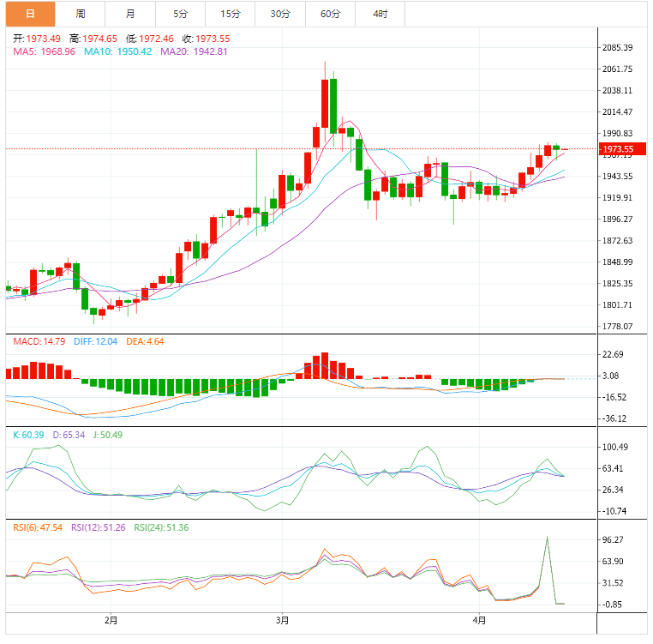This screenshot has height=644, width=653.
Task: Switch to the 4时 timeframe tab
Action: pos(380,14)
